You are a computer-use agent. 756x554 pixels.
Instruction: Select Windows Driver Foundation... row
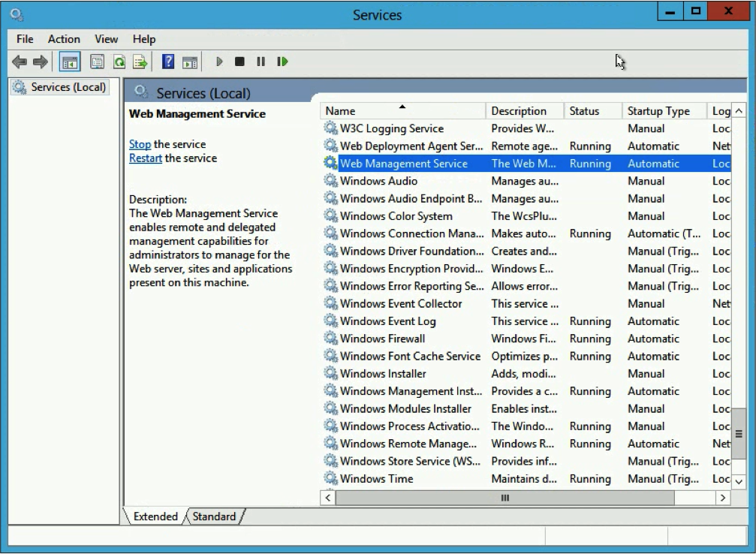526,251
